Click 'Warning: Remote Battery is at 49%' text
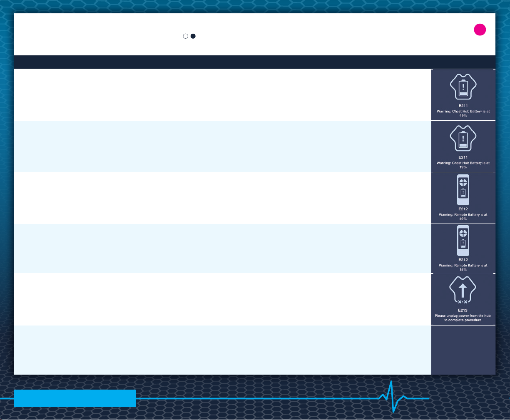510x420 pixels. click(x=463, y=216)
